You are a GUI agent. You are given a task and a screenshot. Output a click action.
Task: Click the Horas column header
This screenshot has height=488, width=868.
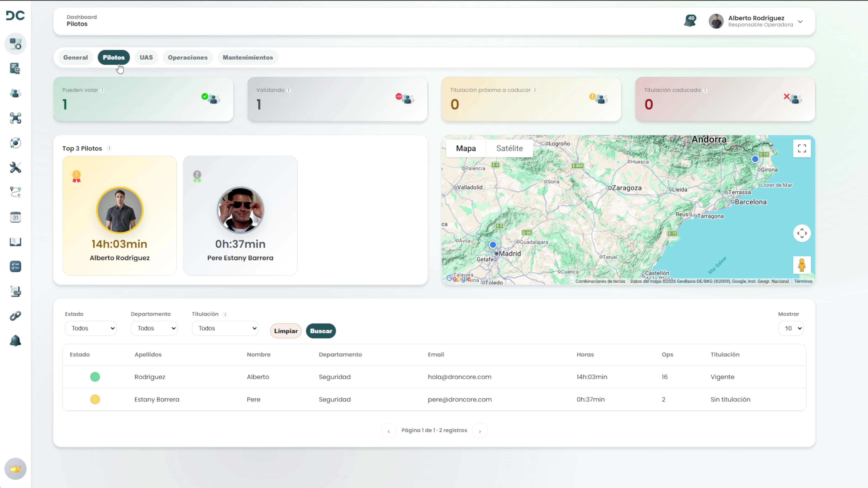point(585,355)
